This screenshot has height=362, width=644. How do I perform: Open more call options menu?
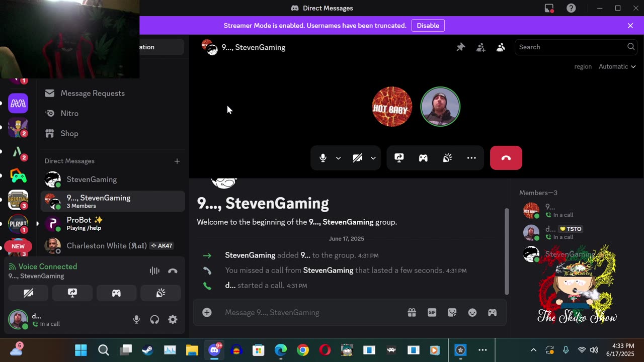[471, 158]
